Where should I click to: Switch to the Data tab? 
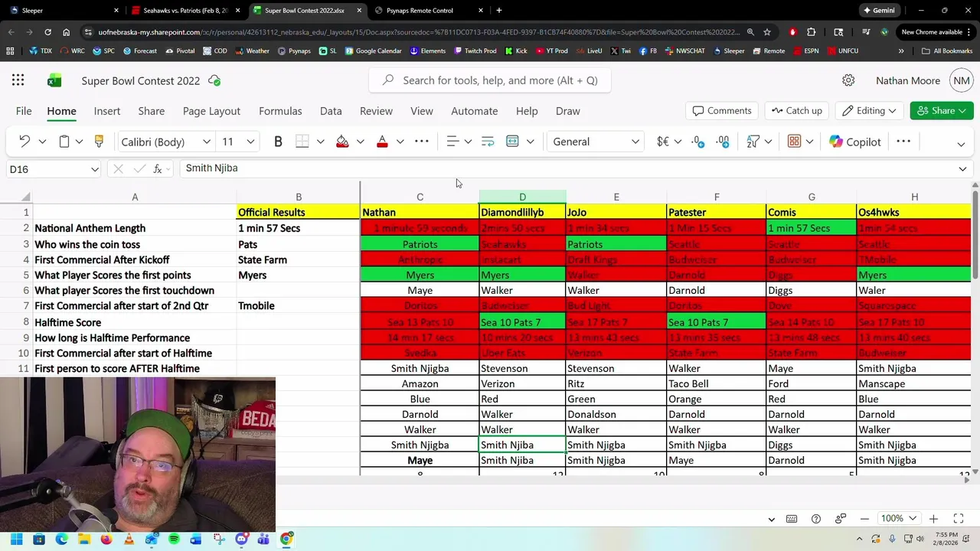[331, 111]
